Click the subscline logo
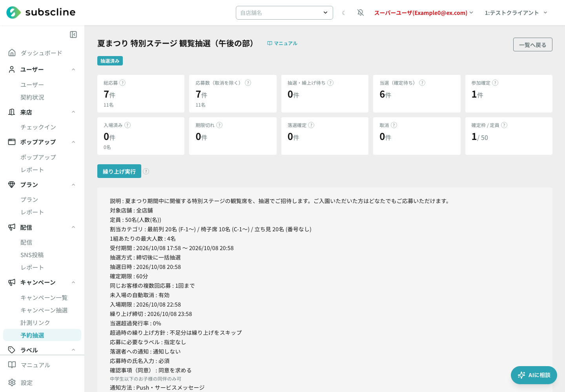 click(41, 13)
